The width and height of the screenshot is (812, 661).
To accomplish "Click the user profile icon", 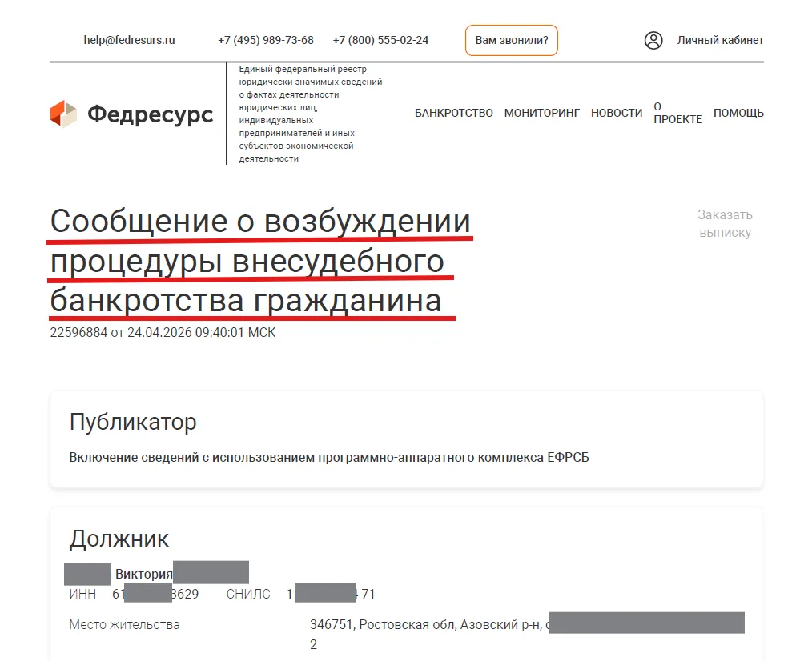I will [653, 40].
